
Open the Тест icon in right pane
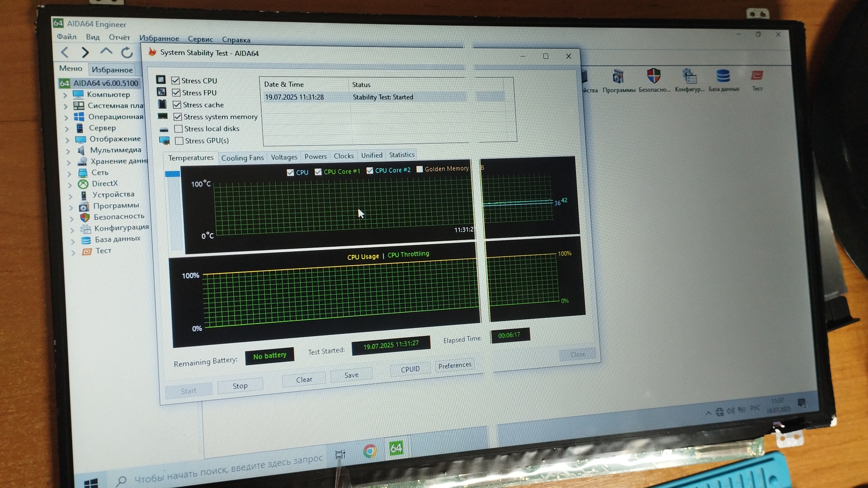point(757,75)
